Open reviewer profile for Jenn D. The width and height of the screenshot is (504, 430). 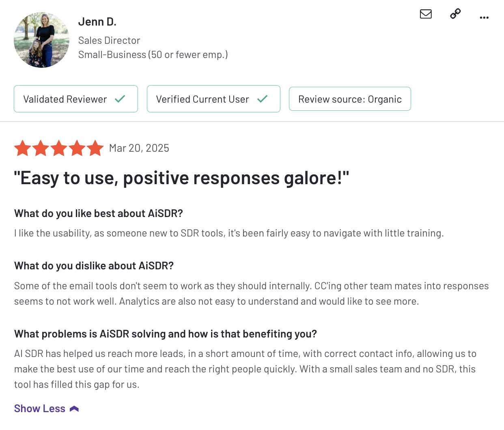coord(97,22)
